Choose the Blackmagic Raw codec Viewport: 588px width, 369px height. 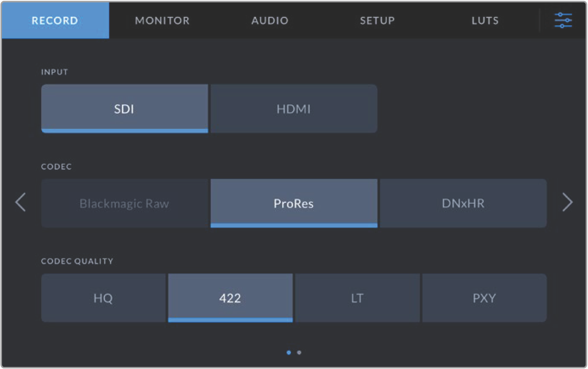coord(124,203)
